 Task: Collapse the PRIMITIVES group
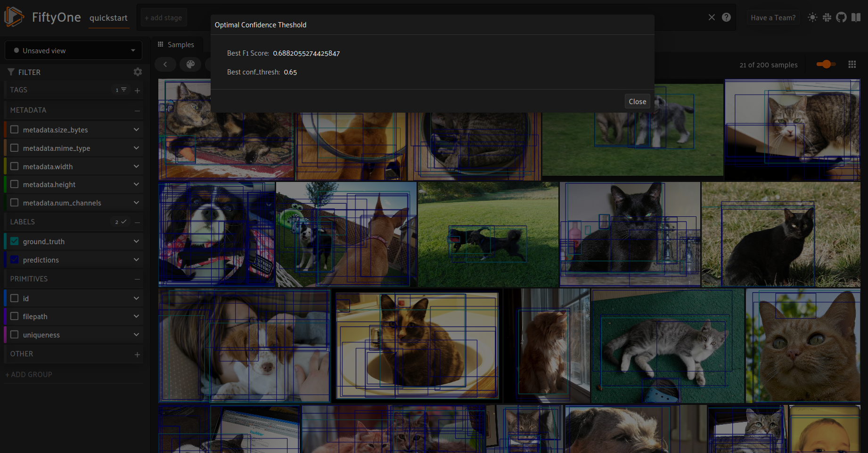tap(137, 279)
